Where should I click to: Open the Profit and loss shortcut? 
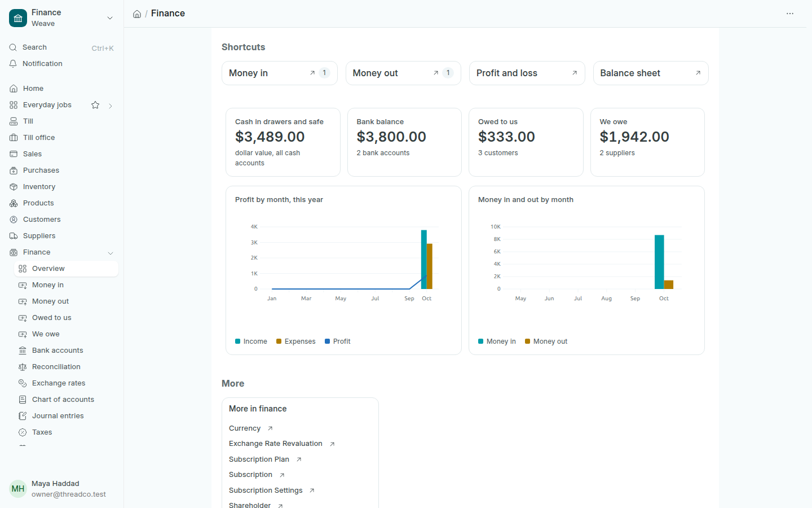click(x=527, y=73)
